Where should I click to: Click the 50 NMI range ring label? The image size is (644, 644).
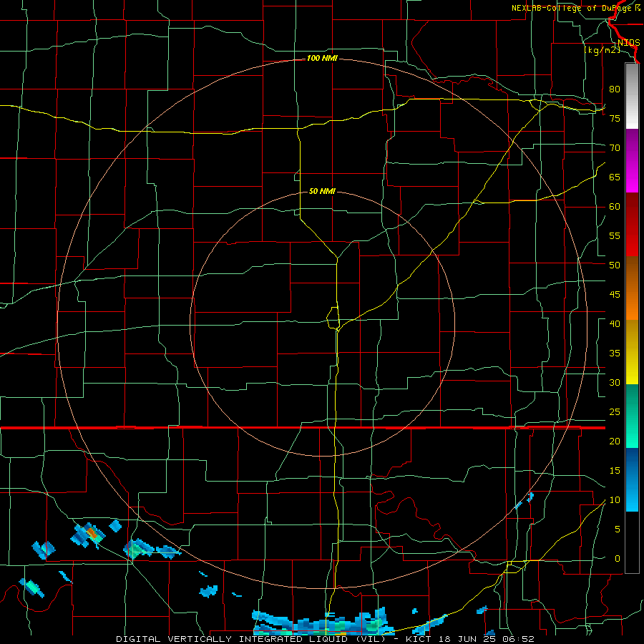point(322,191)
